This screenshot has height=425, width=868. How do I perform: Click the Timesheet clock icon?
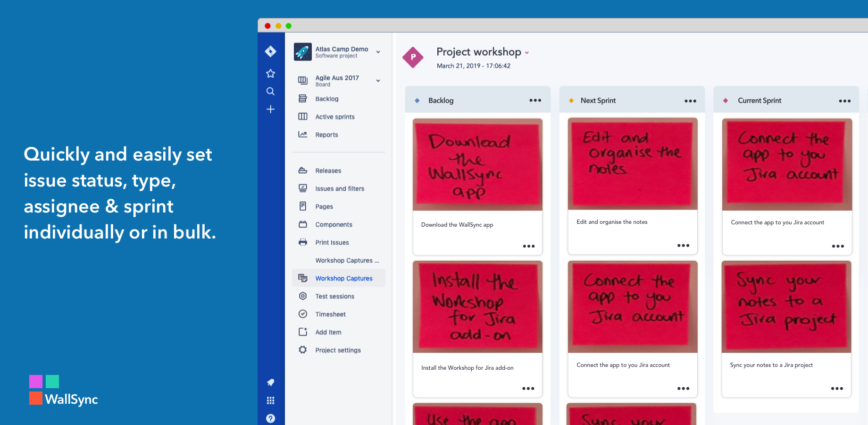[x=303, y=314]
